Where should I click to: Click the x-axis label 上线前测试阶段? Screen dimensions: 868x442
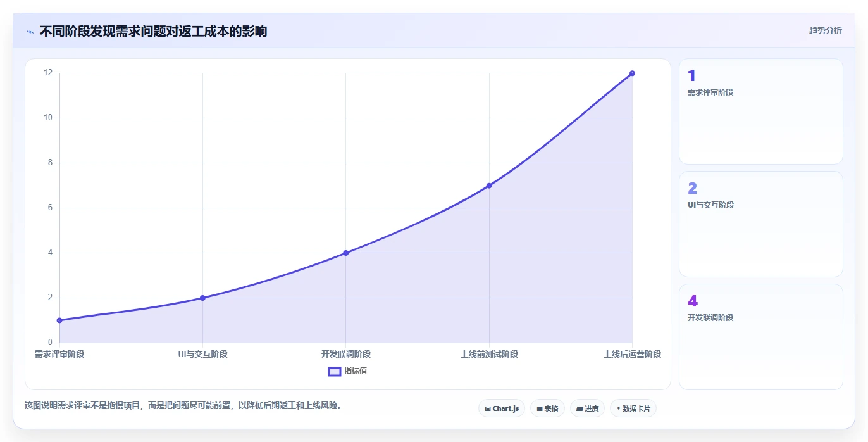[489, 354]
